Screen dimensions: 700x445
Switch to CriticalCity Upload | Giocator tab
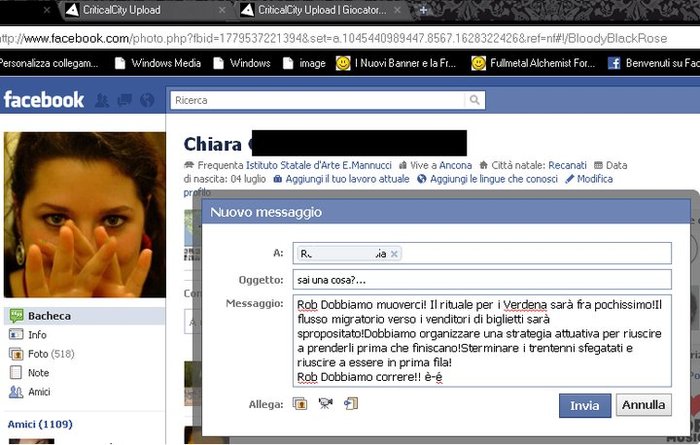coord(322,10)
